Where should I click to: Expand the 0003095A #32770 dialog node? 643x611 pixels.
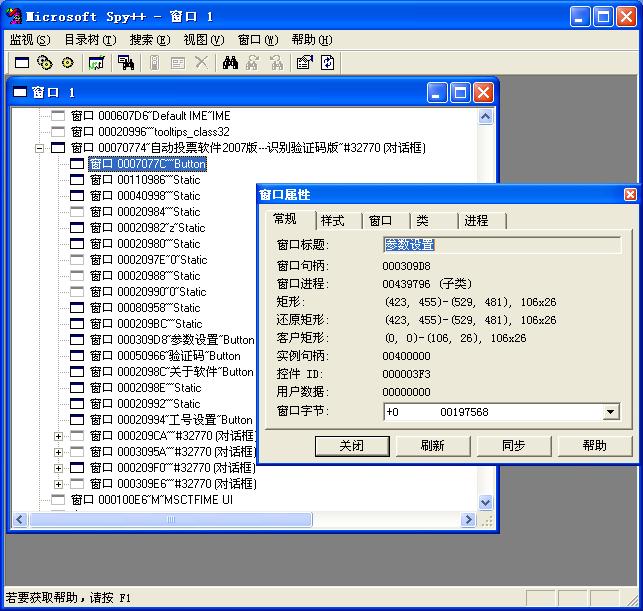pos(58,452)
